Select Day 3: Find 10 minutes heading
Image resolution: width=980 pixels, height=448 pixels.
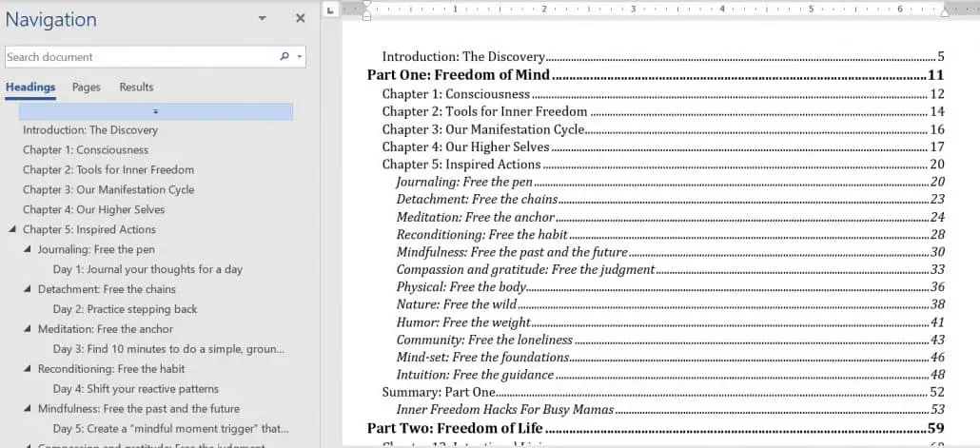168,349
